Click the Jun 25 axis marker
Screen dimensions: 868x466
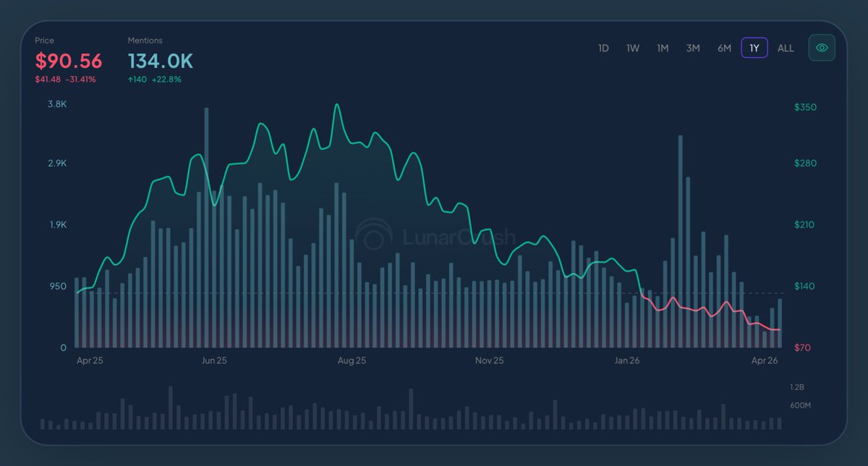pyautogui.click(x=214, y=360)
